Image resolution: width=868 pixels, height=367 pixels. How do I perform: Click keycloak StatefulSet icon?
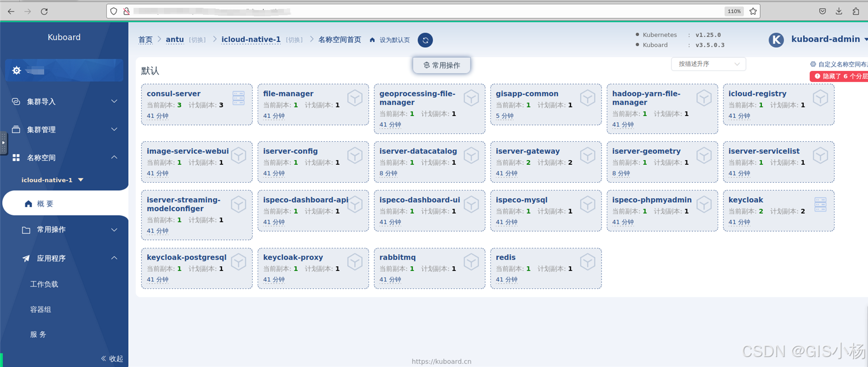(820, 204)
